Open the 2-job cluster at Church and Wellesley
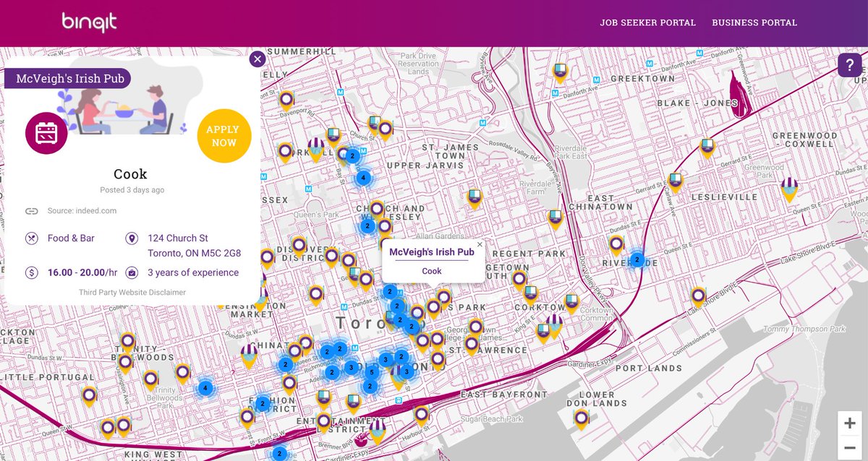 (367, 226)
